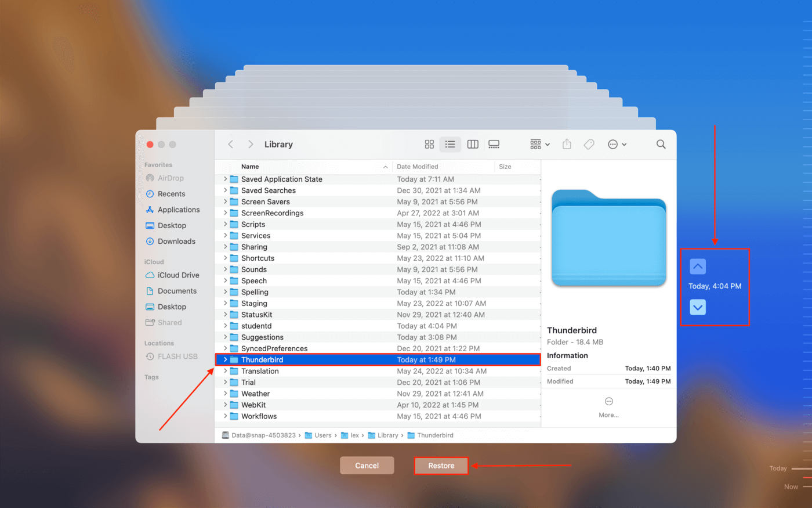Go forward with the right chevron button

(251, 145)
